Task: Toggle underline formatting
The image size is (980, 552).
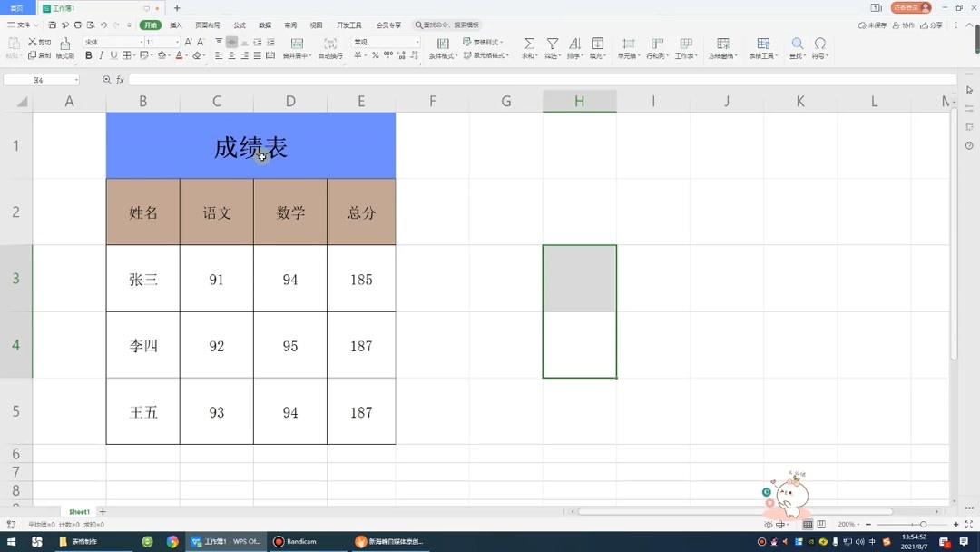Action: point(113,56)
